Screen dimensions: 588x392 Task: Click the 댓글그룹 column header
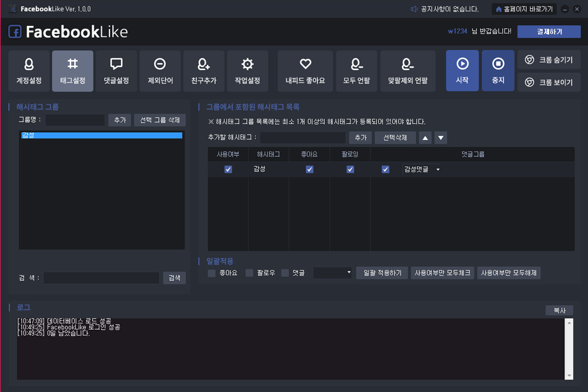click(x=473, y=155)
